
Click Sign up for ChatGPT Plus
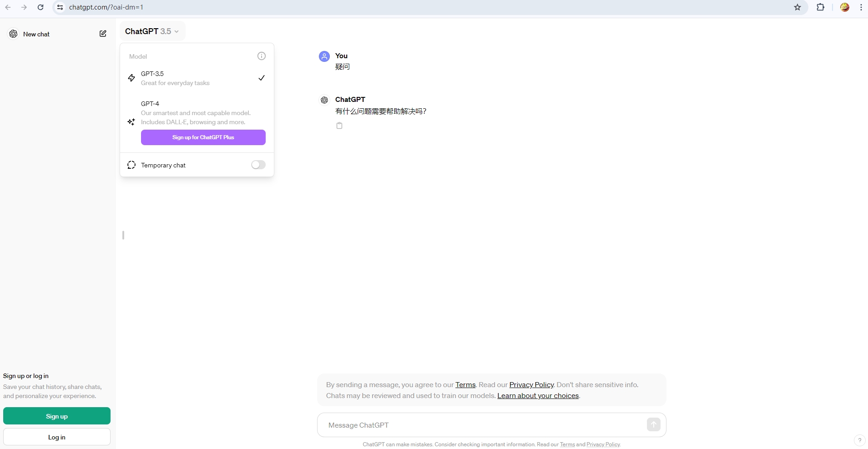203,137
